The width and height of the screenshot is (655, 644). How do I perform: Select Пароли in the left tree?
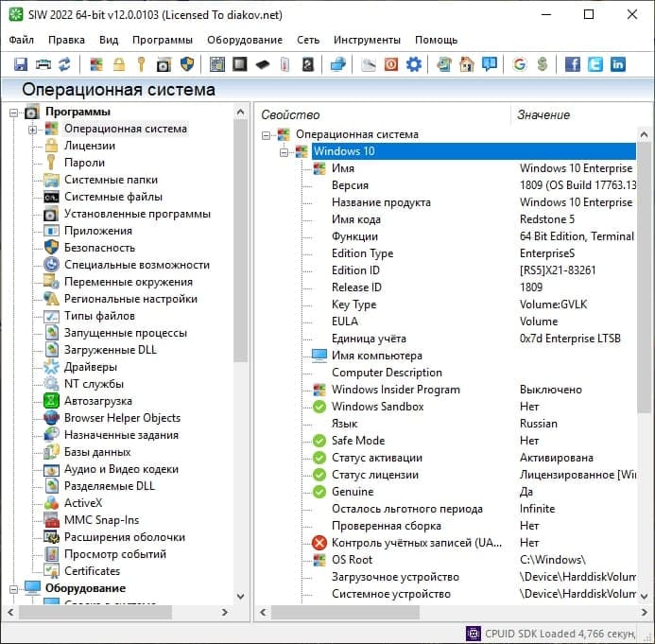(x=84, y=163)
